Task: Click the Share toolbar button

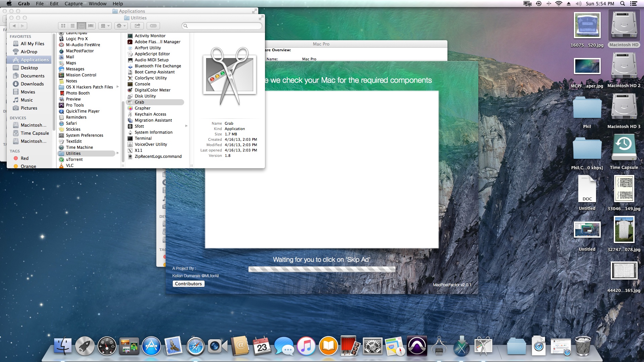Action: point(137,26)
